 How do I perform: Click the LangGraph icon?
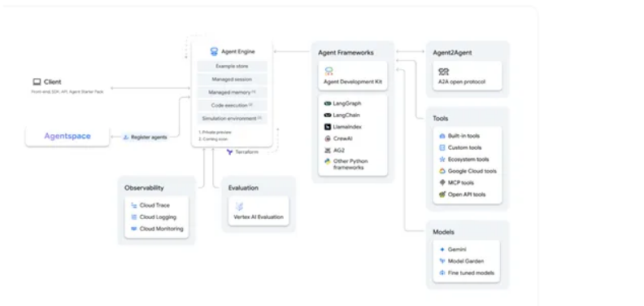pyautogui.click(x=328, y=103)
